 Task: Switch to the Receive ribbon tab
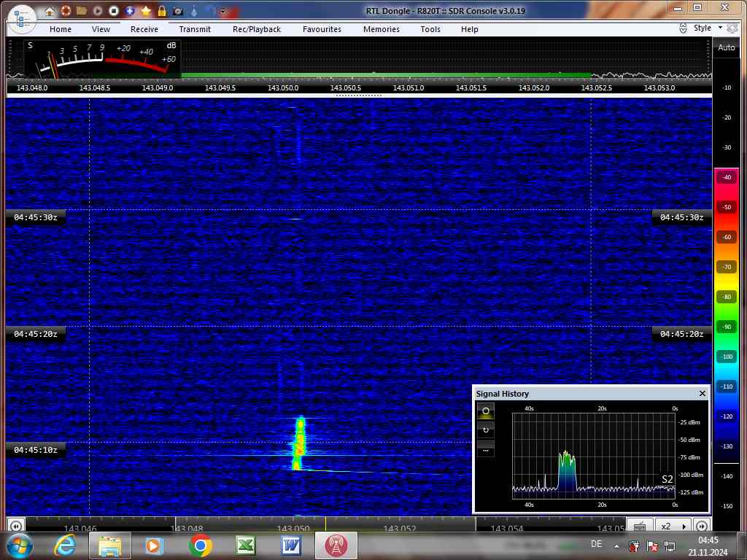click(x=144, y=29)
